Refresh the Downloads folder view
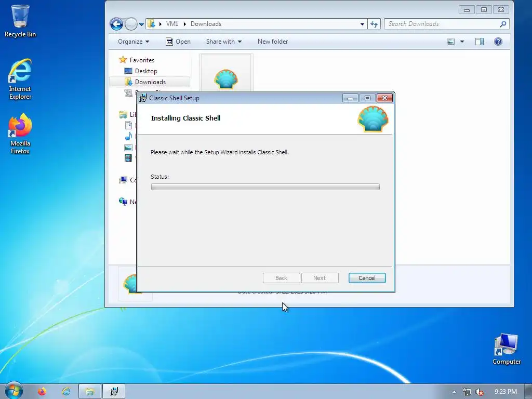The image size is (532, 399). [374, 24]
